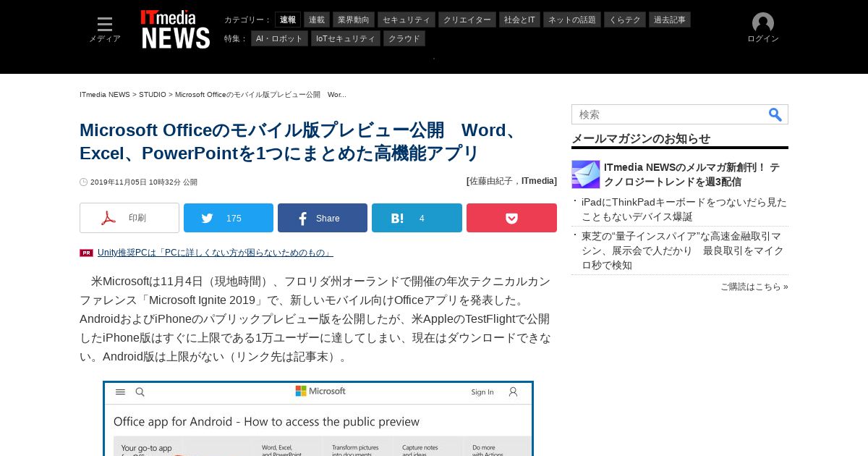Click the user icon beside Sign In
The image size is (868, 456).
click(x=513, y=392)
